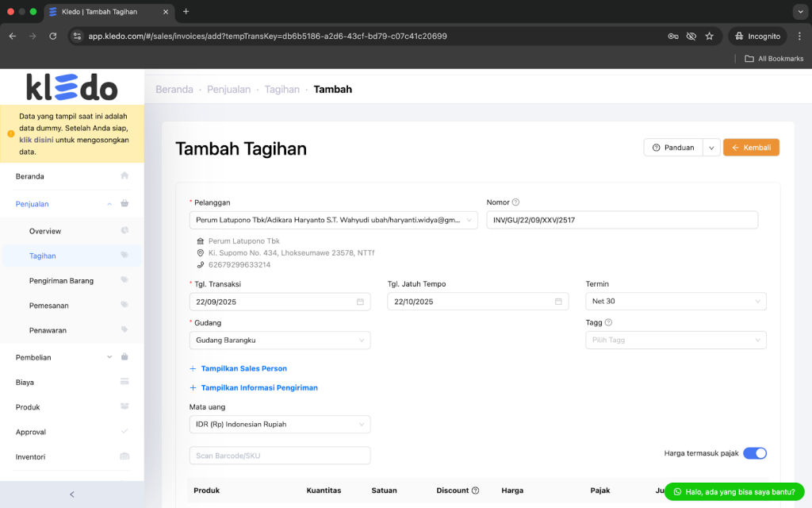The image size is (812, 508).
Task: Open the Termin Net 30 dropdown
Action: point(676,302)
